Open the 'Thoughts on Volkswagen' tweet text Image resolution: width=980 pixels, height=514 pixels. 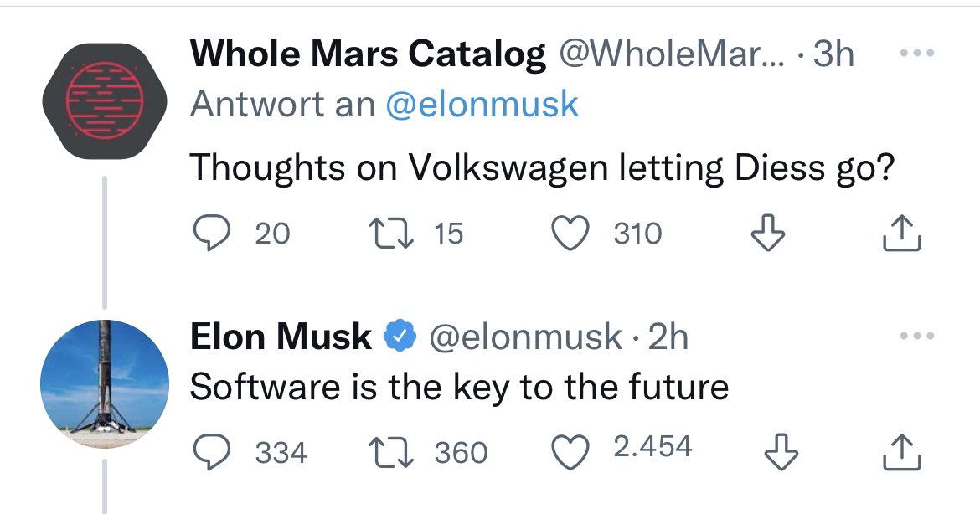pyautogui.click(x=542, y=168)
